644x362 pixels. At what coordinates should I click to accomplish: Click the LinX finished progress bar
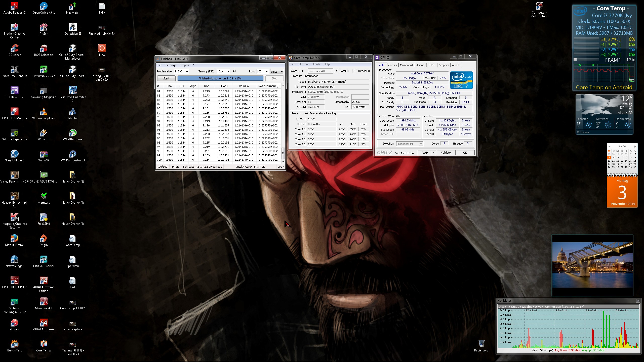[220, 78]
